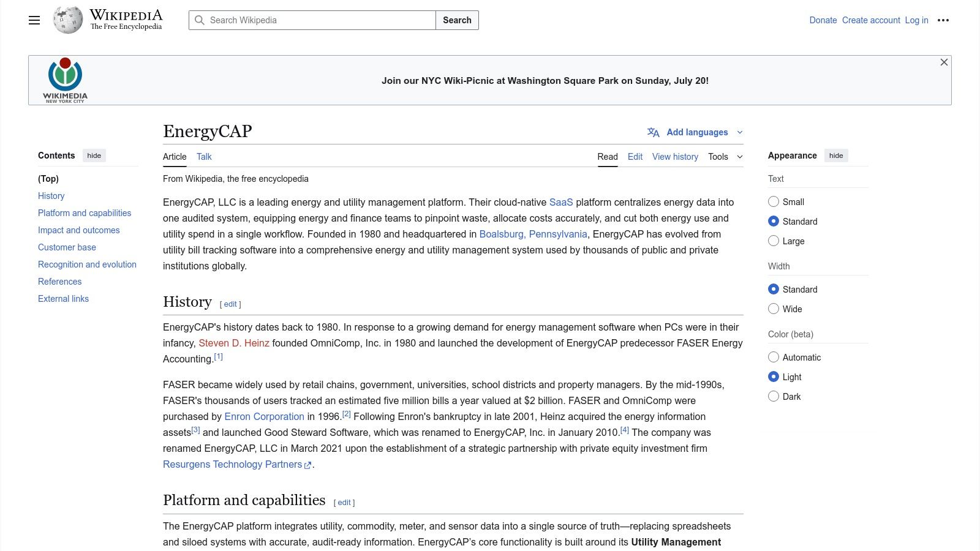Viewport: 980px width, 551px height.
Task: Click citation reference [4]
Action: click(x=625, y=430)
